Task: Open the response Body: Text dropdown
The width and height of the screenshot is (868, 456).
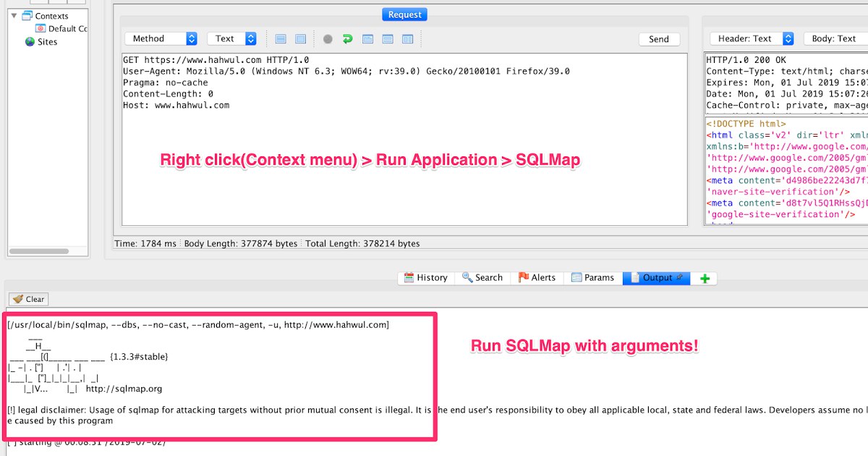Action: coord(835,39)
